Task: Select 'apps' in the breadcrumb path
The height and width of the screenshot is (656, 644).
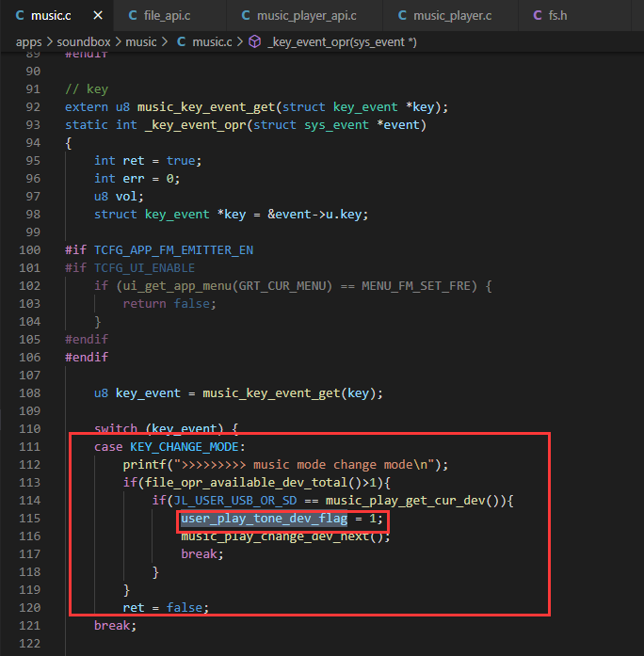Action: [29, 42]
